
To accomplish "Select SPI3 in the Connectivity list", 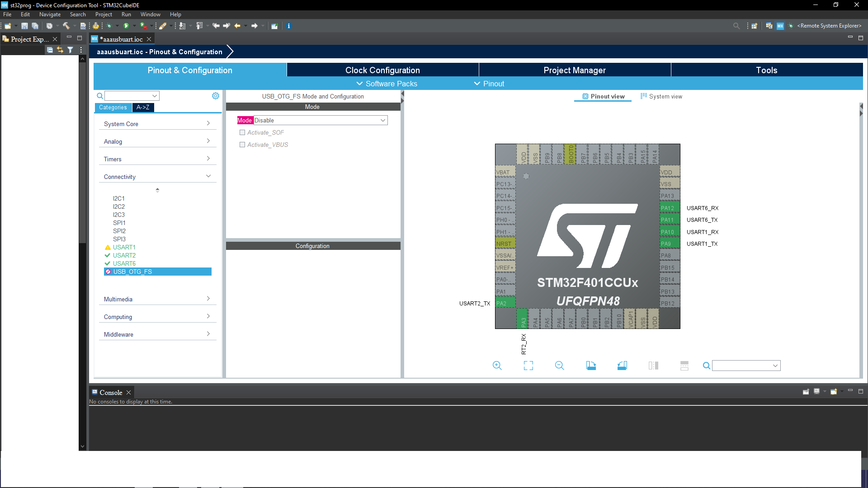I will coord(119,239).
